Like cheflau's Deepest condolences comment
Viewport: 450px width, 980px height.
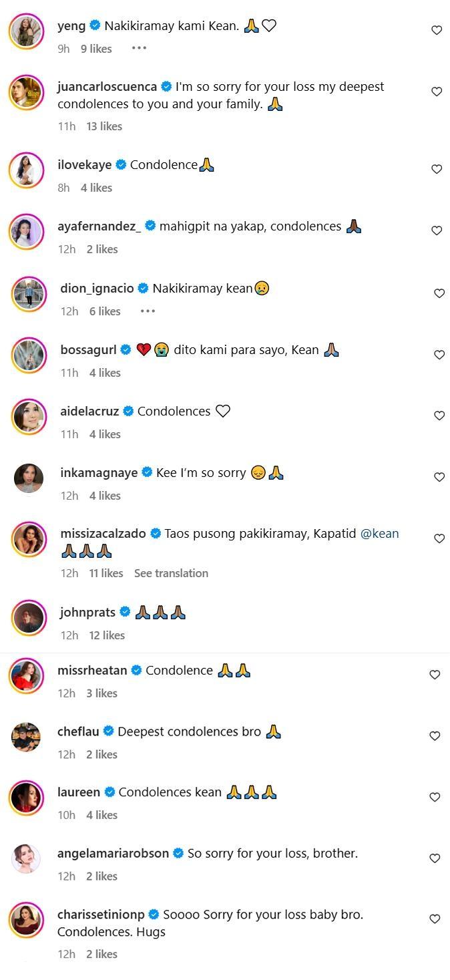(435, 736)
